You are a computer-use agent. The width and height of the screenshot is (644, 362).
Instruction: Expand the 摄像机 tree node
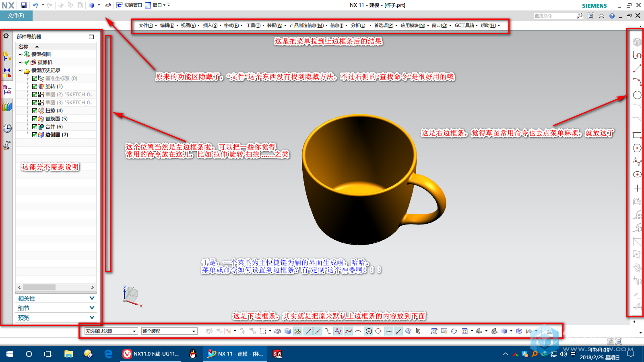pyautogui.click(x=20, y=62)
